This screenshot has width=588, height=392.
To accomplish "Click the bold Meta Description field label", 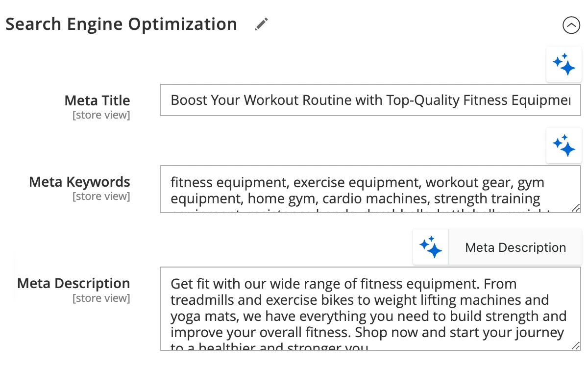I will [x=73, y=283].
